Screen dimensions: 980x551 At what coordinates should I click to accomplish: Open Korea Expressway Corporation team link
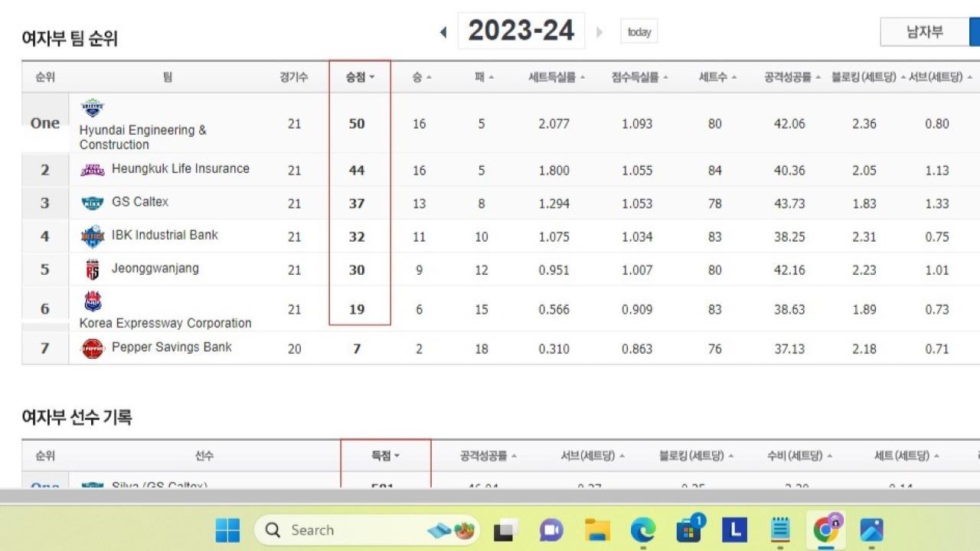point(165,323)
